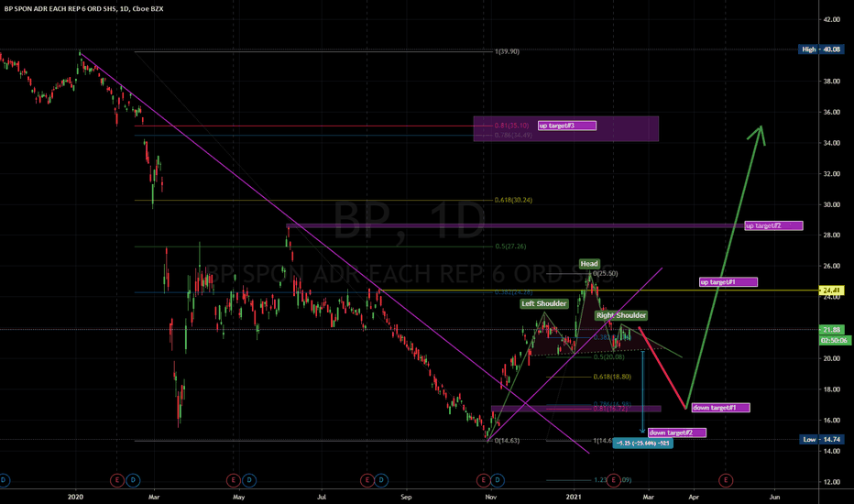
Task: Select the Fibonacci label '0.618(18.80)'
Action: click(612, 377)
